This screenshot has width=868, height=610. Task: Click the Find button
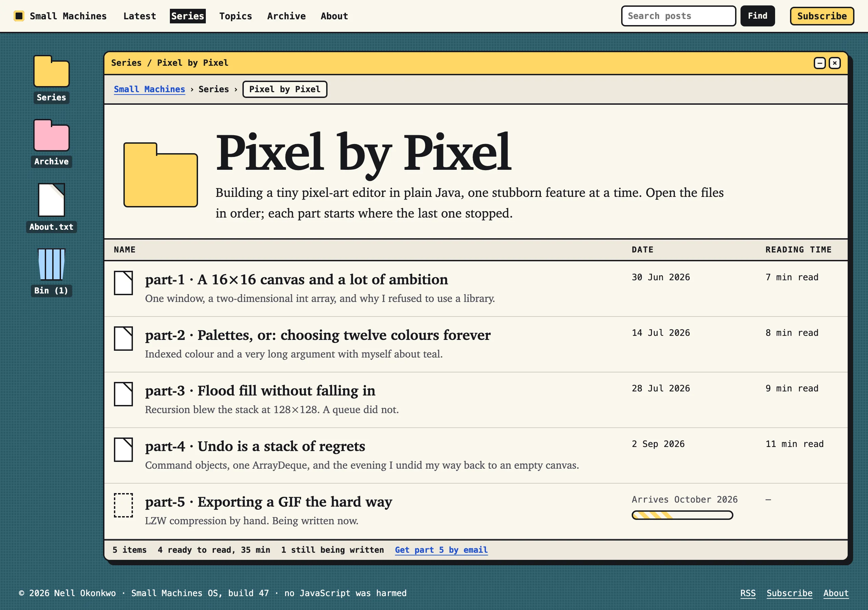[757, 16]
